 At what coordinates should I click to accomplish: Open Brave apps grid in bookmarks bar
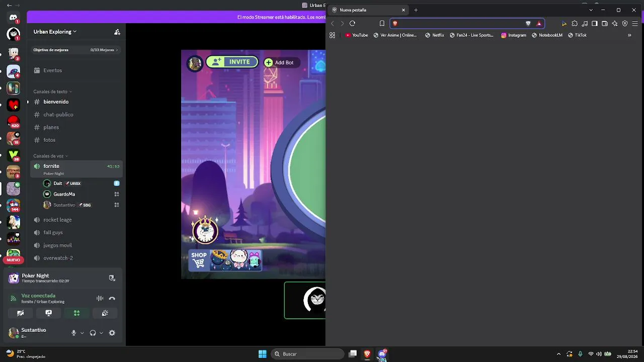[332, 35]
